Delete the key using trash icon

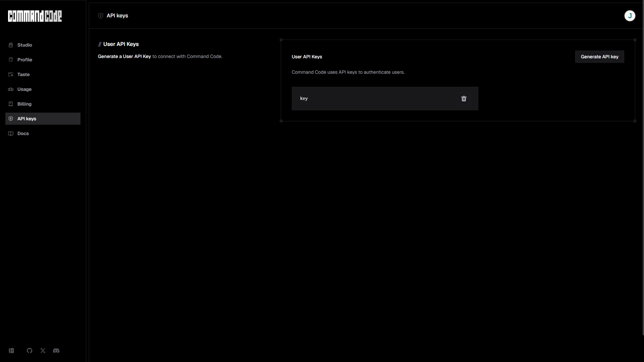pos(464,99)
